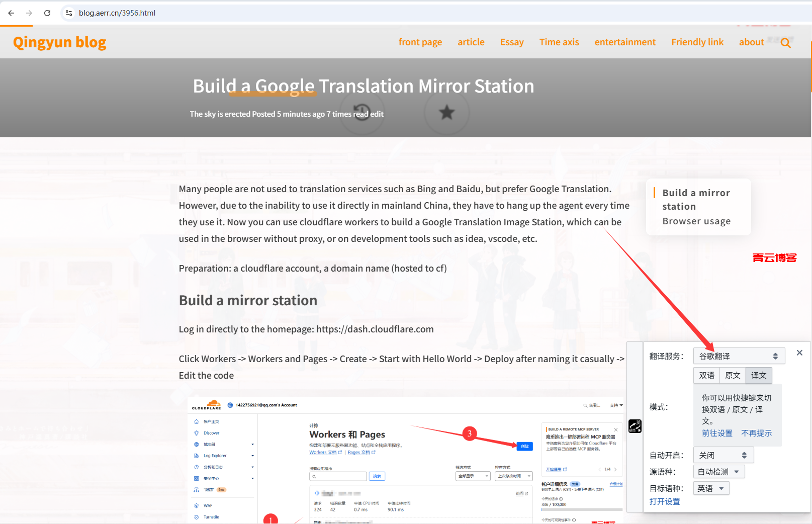This screenshot has height=524, width=812.
Task: Open the article menu item
Action: [x=471, y=42]
